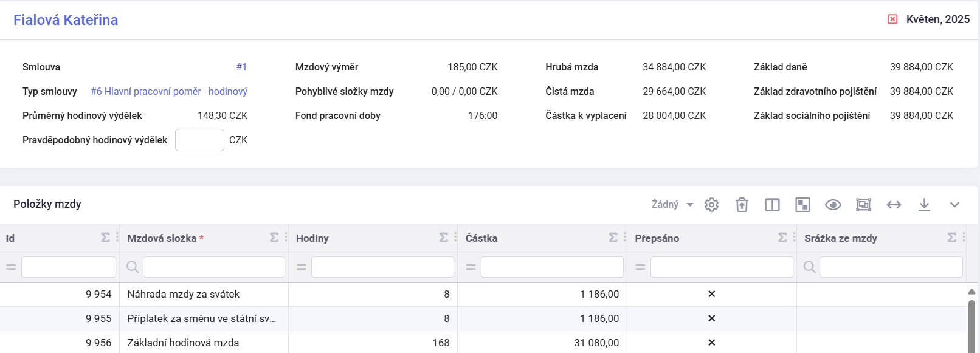The width and height of the screenshot is (980, 353).
Task: Click the table vertical scrollbar up arrow
Action: point(971,292)
